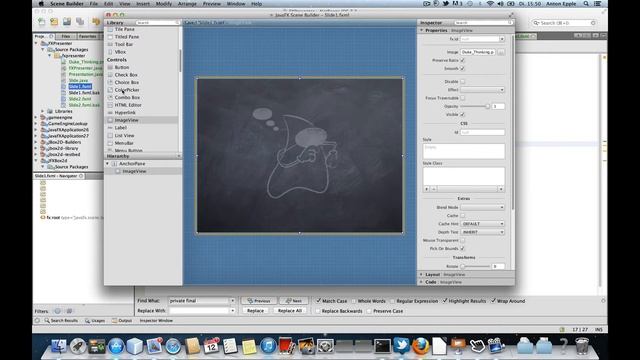This screenshot has width=640, height=360.
Task: Open Find What history dropdown
Action: (x=233, y=301)
